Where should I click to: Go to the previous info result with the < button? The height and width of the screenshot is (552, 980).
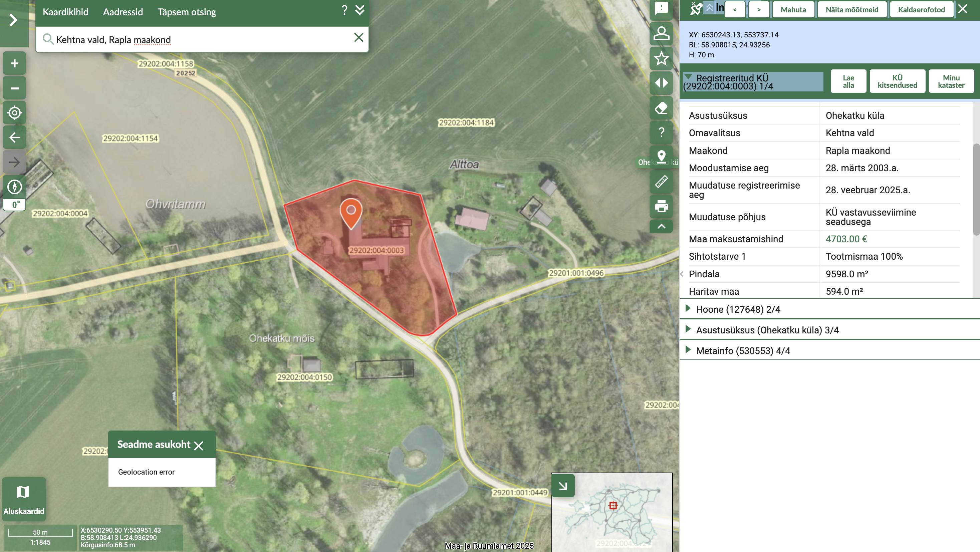click(735, 9)
